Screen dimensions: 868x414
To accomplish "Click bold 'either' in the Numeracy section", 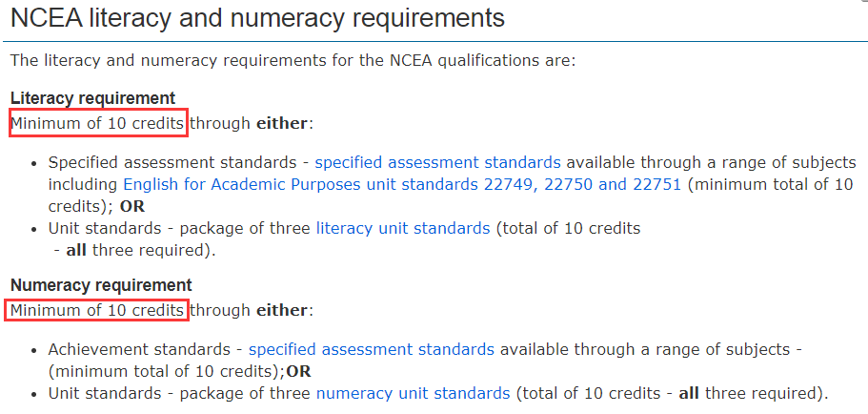I will 282,310.
